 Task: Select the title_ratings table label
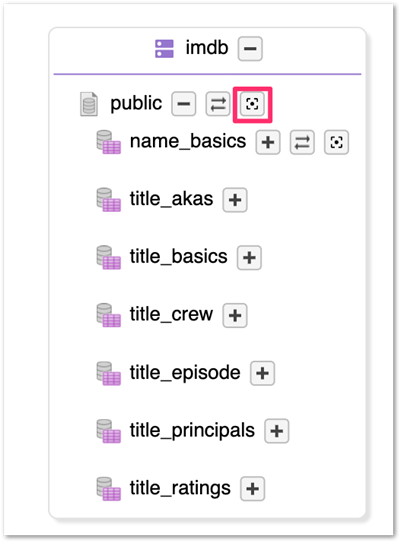pos(180,488)
